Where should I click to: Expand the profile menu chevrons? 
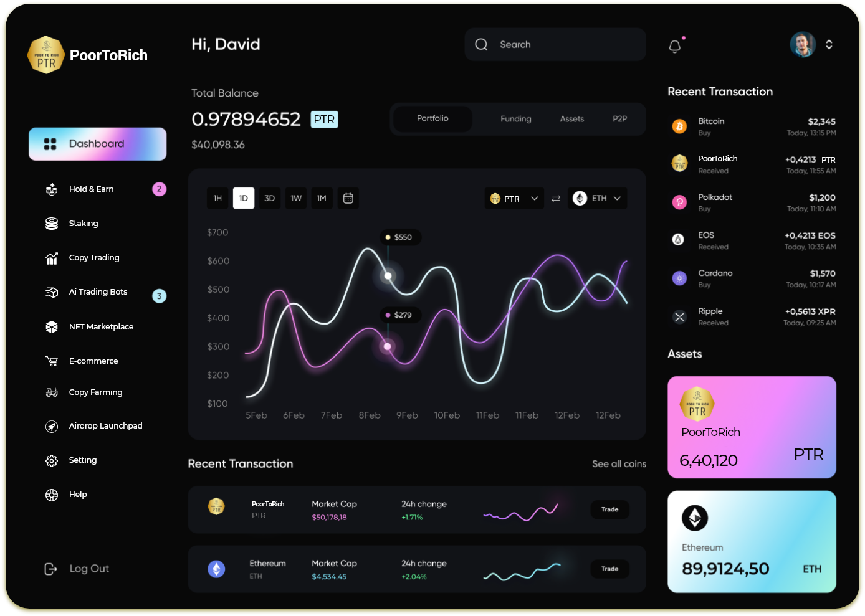tap(829, 44)
